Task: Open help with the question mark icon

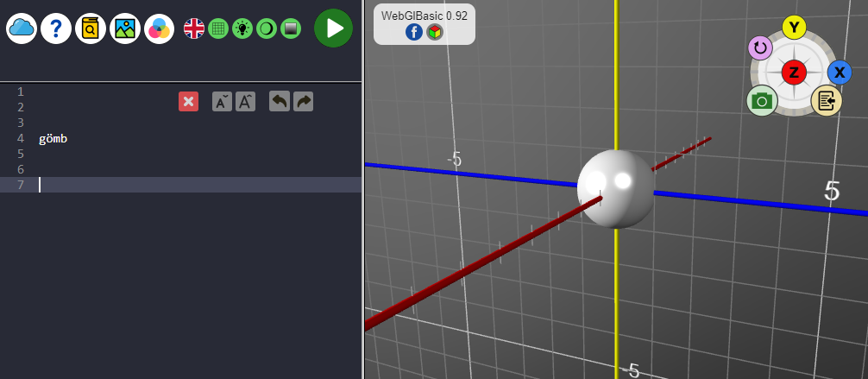Action: click(x=56, y=28)
